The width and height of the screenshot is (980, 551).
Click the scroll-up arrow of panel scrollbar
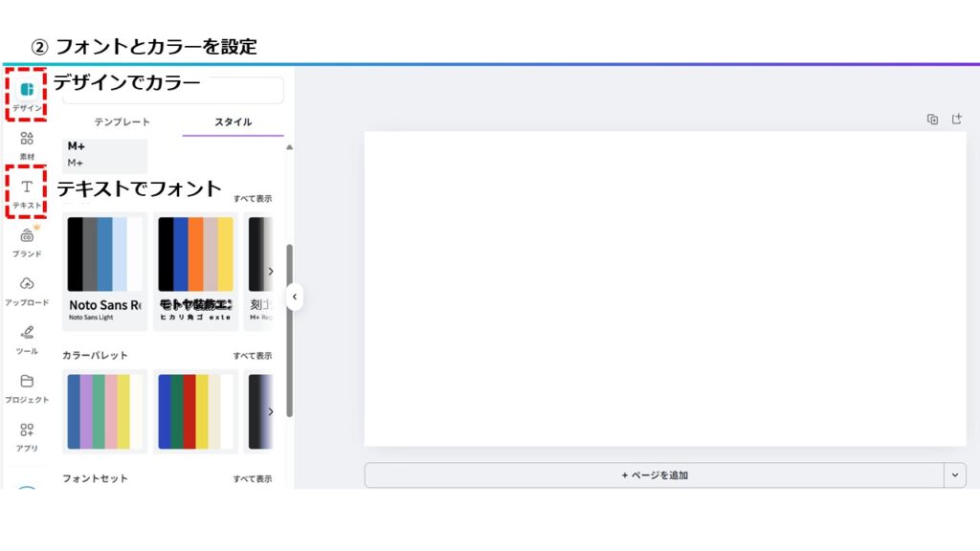tap(289, 147)
